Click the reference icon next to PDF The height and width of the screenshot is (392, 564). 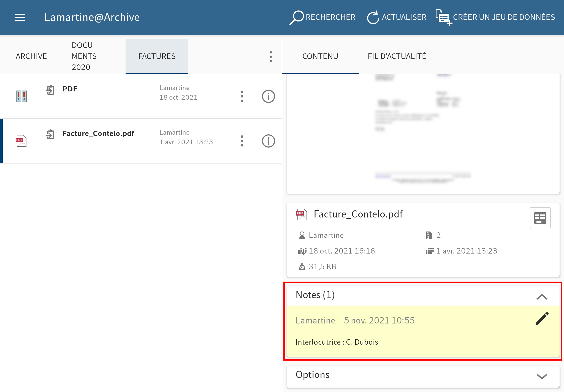pos(50,90)
